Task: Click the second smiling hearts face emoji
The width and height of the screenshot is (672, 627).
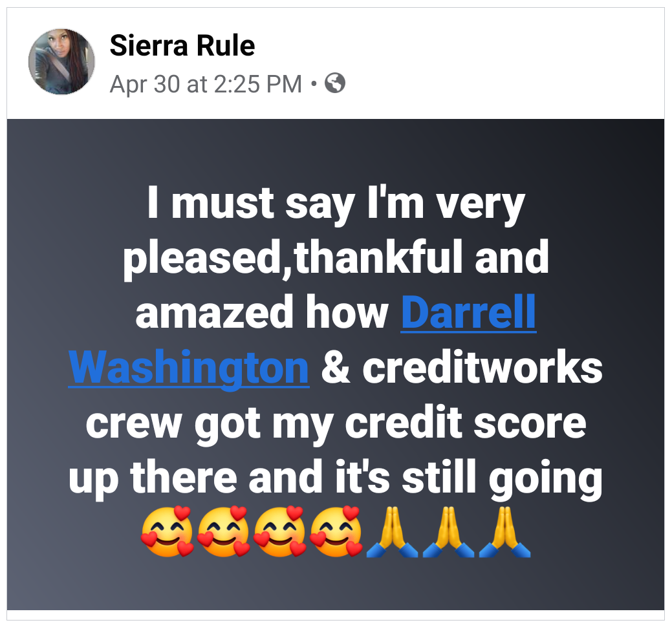Action: [x=223, y=531]
